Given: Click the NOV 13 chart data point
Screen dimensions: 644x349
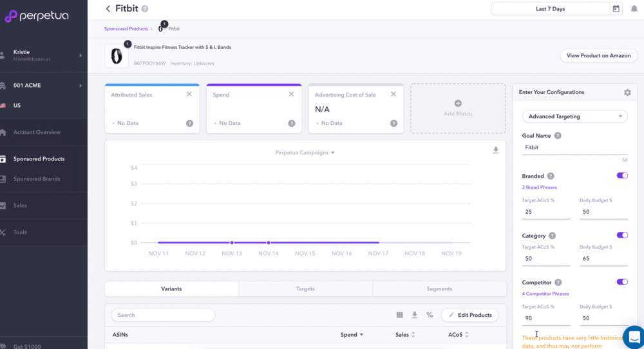Looking at the screenshot, I should pos(232,243).
